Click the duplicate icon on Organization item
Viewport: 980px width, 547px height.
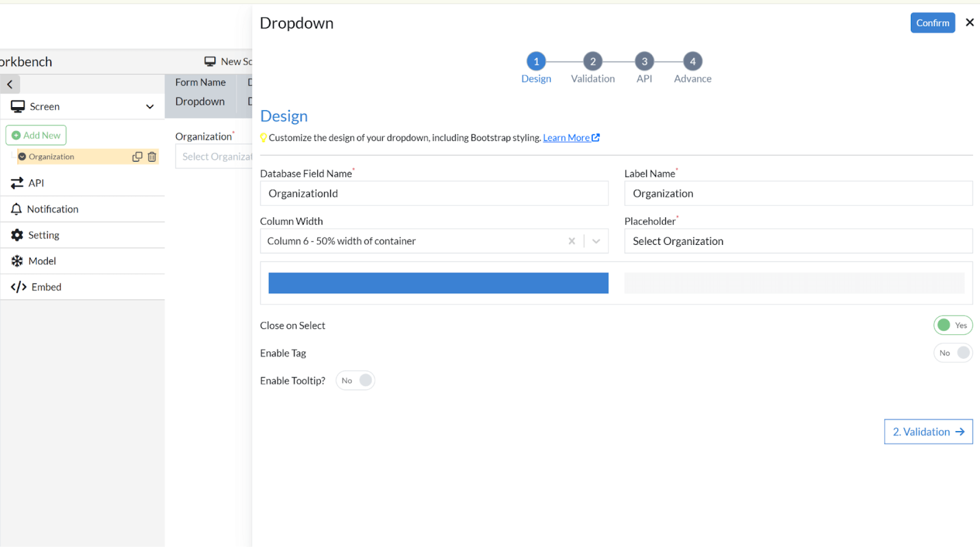[x=137, y=157]
